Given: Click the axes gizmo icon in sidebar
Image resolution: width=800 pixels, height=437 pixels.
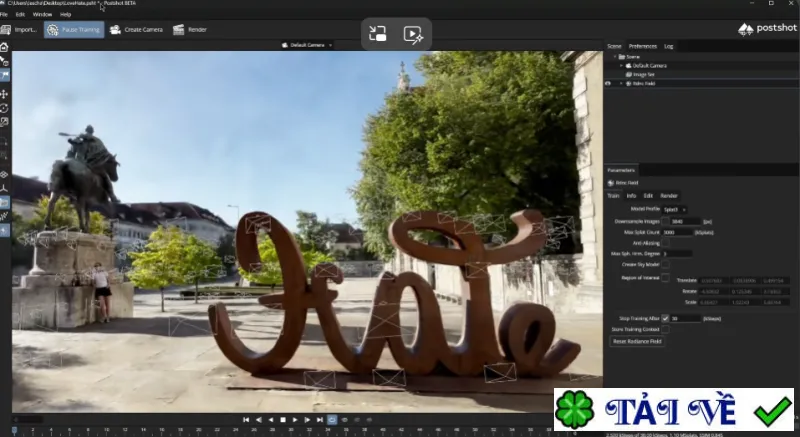Looking at the screenshot, I should click(4, 189).
